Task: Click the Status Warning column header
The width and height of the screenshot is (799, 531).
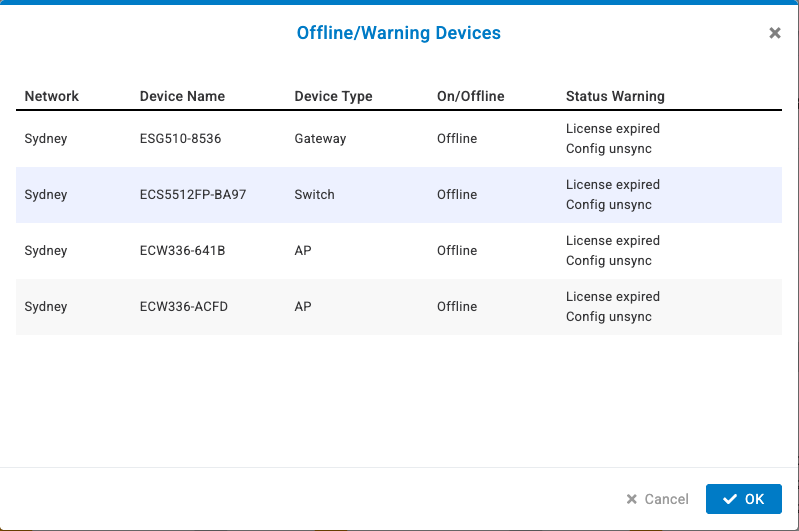Action: (x=615, y=96)
